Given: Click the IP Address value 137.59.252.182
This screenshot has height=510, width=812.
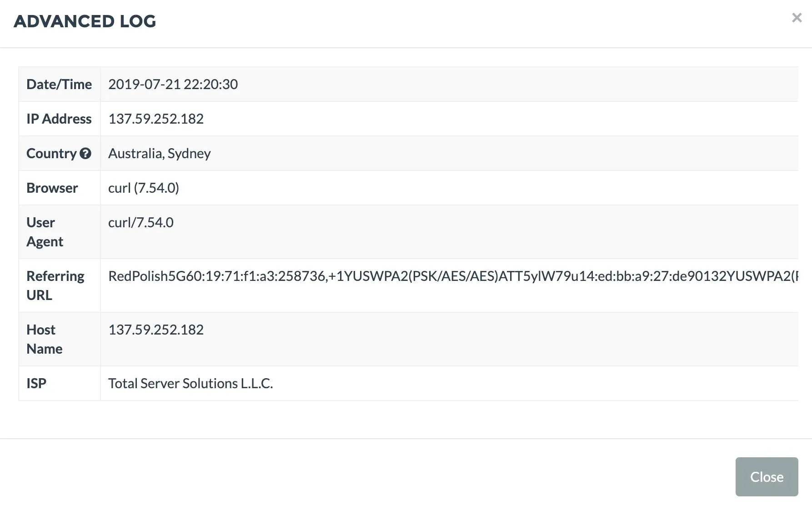Looking at the screenshot, I should (x=156, y=119).
